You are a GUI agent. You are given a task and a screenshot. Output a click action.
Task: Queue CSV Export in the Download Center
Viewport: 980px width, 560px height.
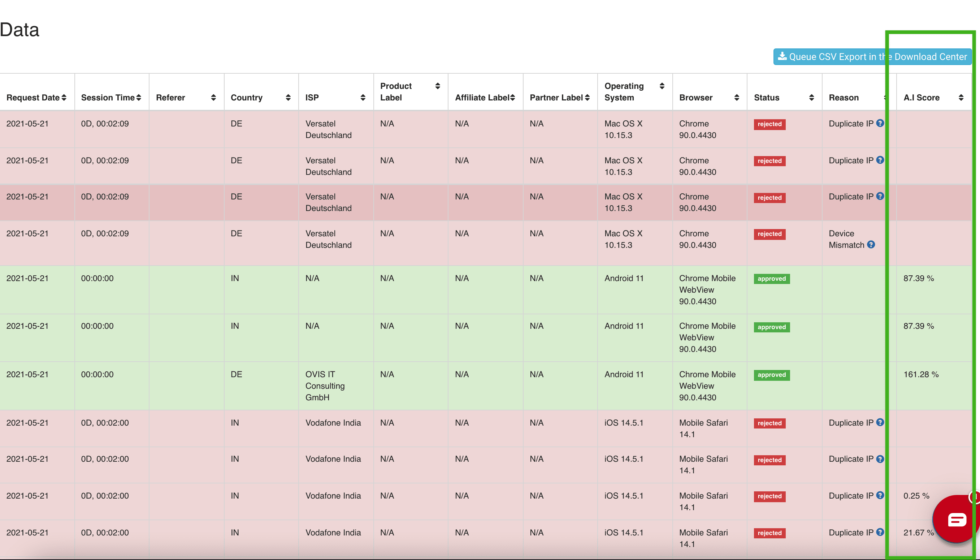coord(872,57)
